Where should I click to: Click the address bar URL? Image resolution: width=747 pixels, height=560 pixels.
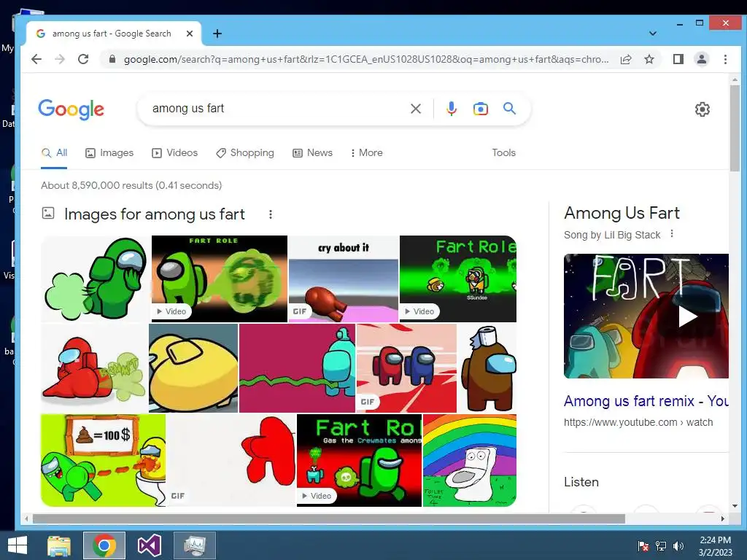[366, 59]
